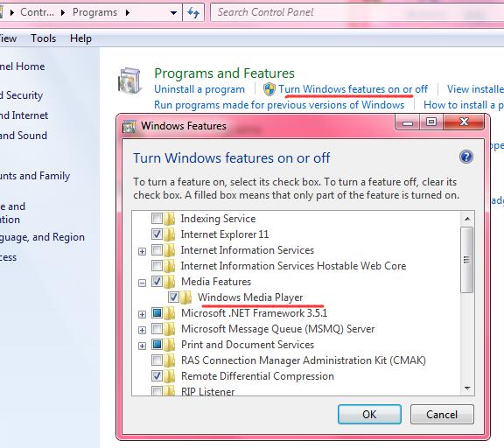Enable Microsoft Message Queue (MSMQ) Server checkbox
The image size is (504, 448).
pyautogui.click(x=157, y=329)
